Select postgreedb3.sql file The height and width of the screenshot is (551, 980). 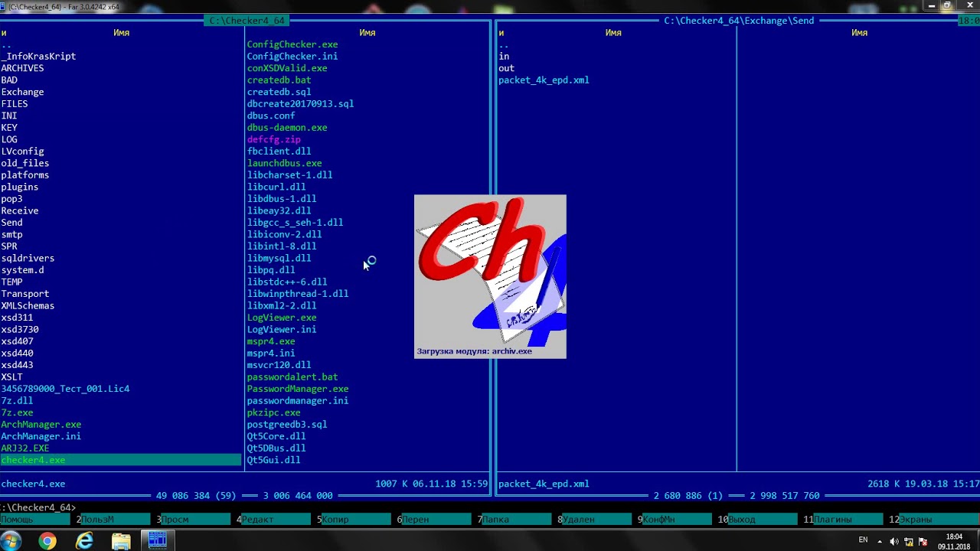pos(287,424)
